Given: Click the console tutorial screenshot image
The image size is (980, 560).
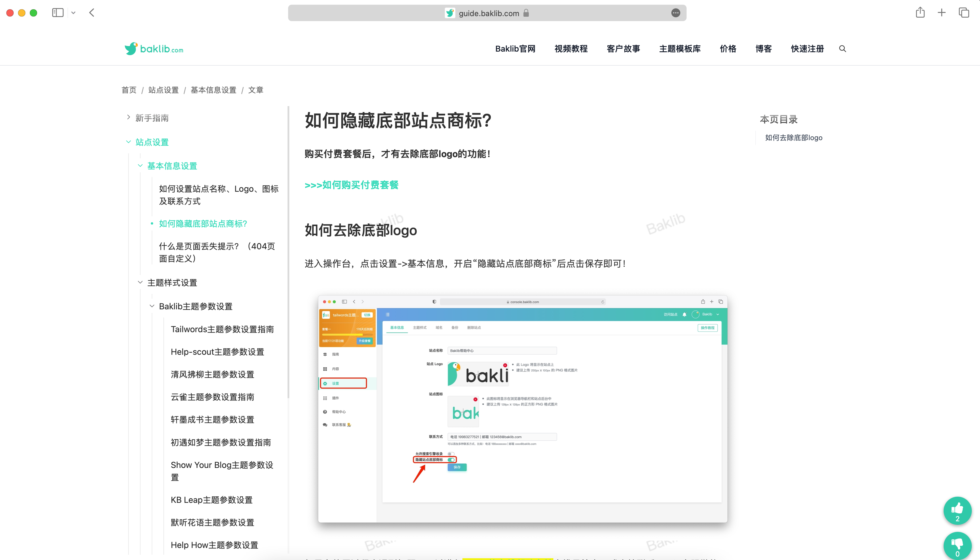Looking at the screenshot, I should pos(523,409).
